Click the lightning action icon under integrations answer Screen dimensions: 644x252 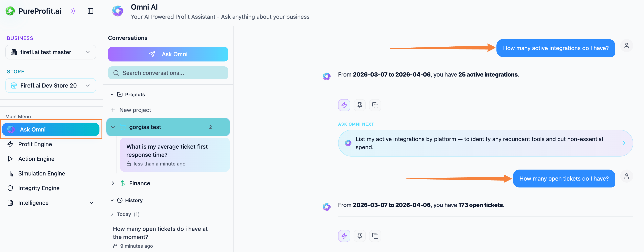pos(344,105)
